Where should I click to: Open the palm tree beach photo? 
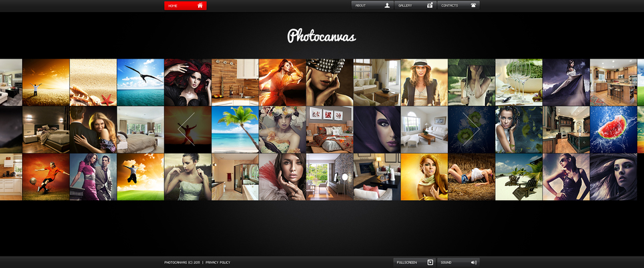tap(235, 130)
